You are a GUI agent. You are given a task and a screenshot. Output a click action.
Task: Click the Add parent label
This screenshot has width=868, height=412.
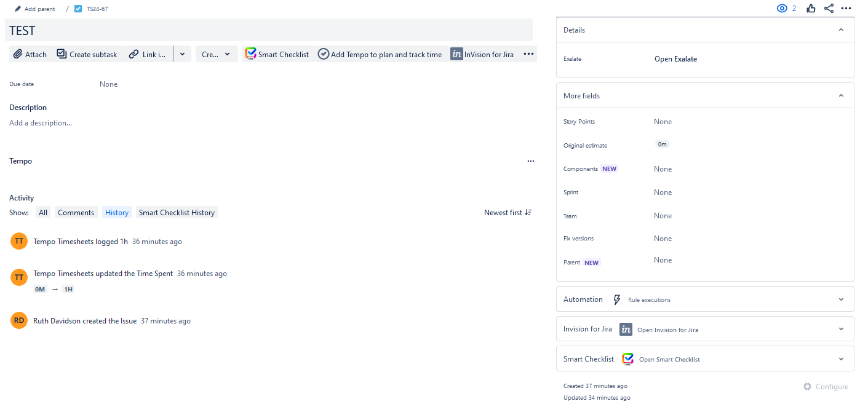39,9
